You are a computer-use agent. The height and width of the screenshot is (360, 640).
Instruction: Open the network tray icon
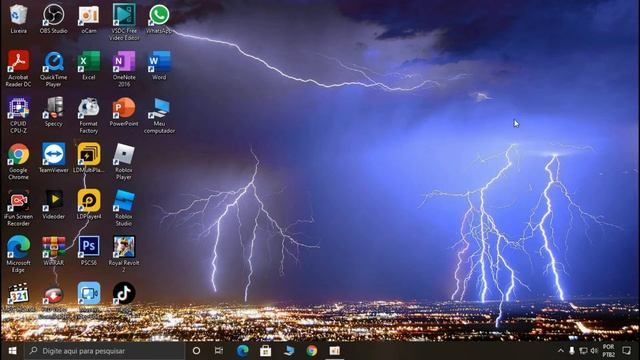(583, 351)
